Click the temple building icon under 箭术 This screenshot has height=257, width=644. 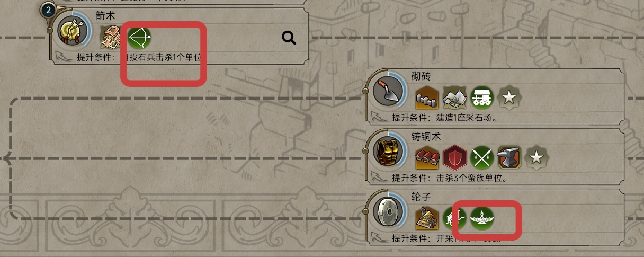110,38
